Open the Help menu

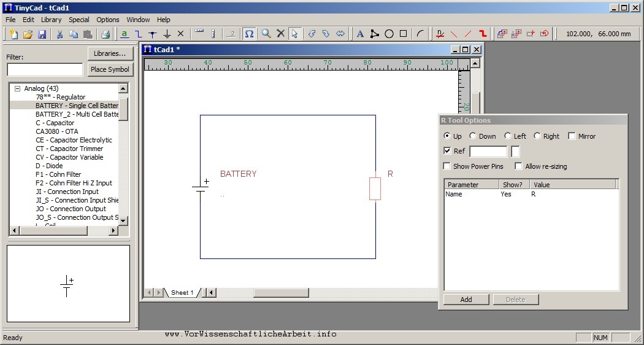click(164, 20)
